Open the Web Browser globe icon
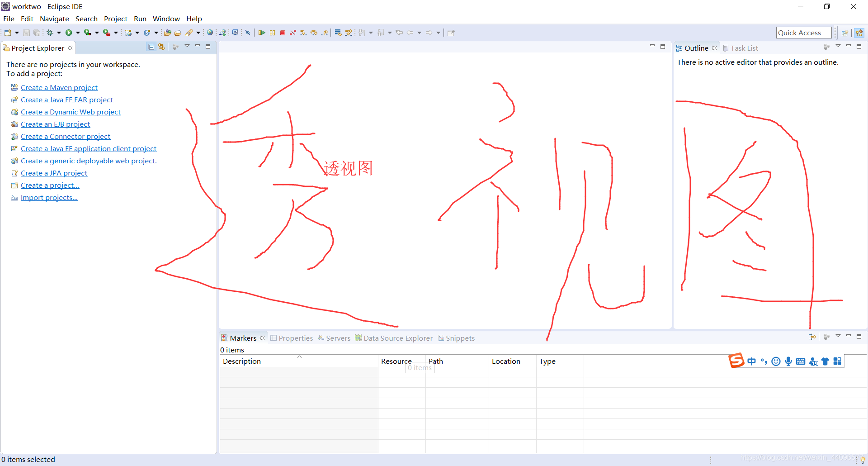The height and width of the screenshot is (466, 868). coord(210,33)
